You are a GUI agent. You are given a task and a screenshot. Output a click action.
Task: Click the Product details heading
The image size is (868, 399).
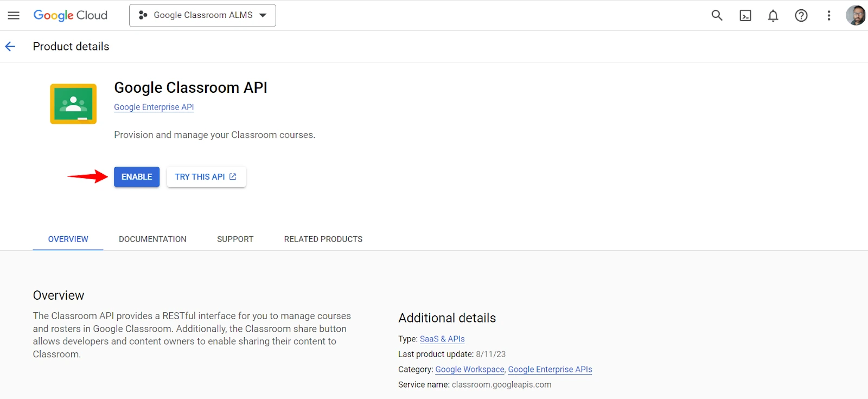click(x=71, y=47)
